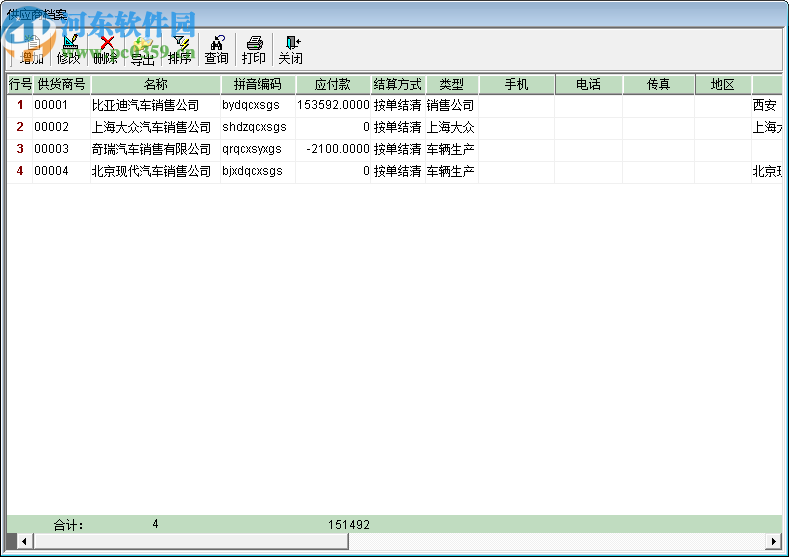
Task: Click the 排序 (Sort) toolbar icon
Action: pos(180,49)
